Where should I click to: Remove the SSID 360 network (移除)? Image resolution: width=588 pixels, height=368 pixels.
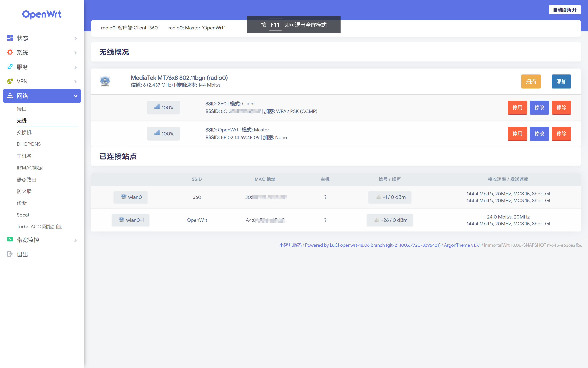click(x=561, y=107)
